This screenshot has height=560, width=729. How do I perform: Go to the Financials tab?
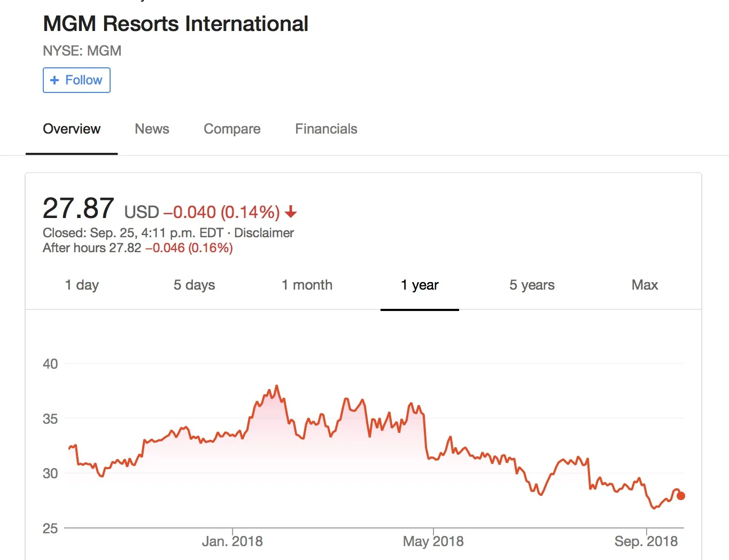point(326,129)
